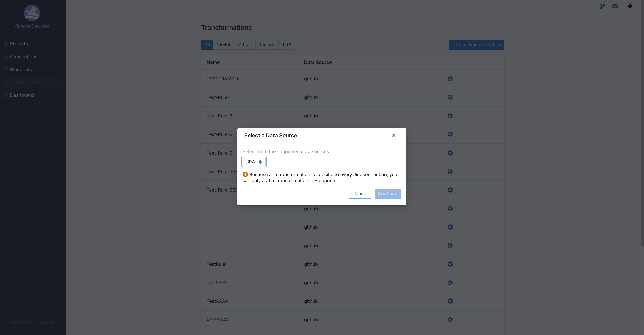Open the JIRA data source dropdown
The width and height of the screenshot is (644, 335).
(x=254, y=162)
